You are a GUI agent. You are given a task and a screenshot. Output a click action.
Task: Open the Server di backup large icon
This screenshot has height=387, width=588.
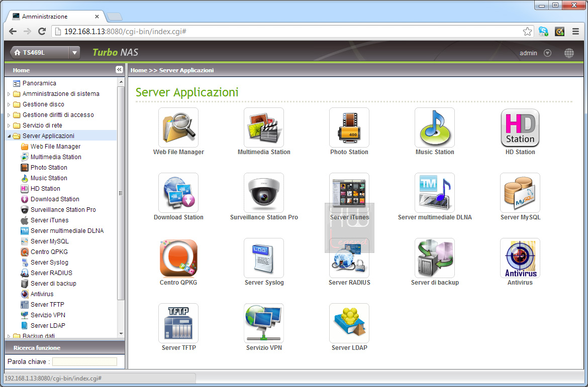(x=435, y=258)
